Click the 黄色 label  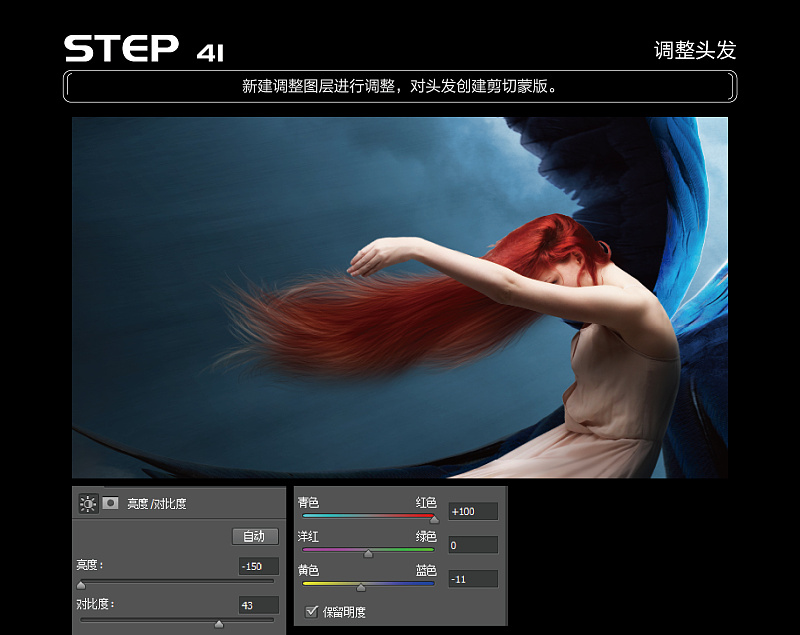point(308,570)
